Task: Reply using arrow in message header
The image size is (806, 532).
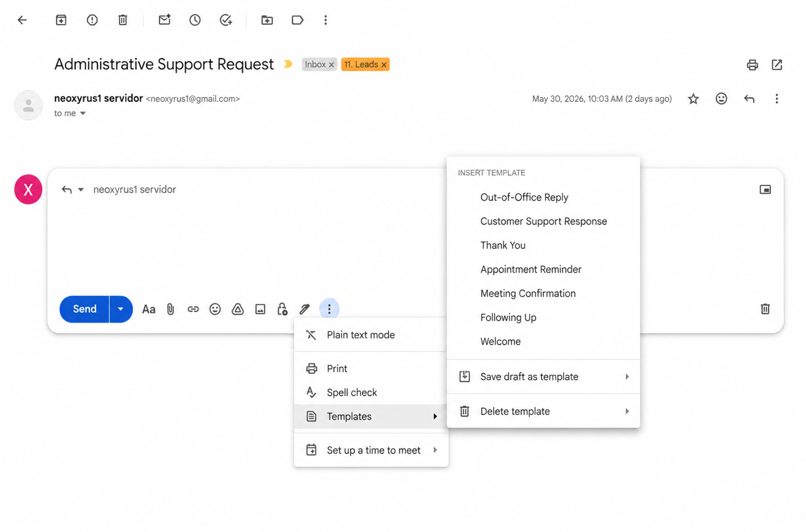Action: click(749, 99)
